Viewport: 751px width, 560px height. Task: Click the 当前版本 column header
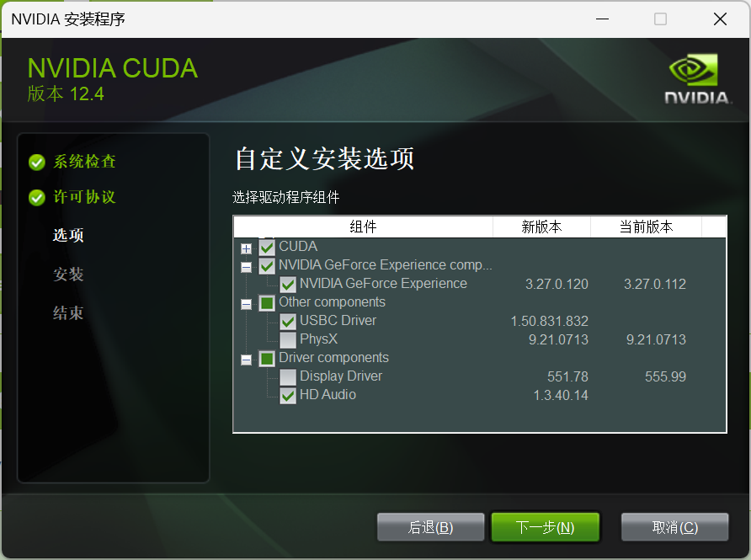646,227
